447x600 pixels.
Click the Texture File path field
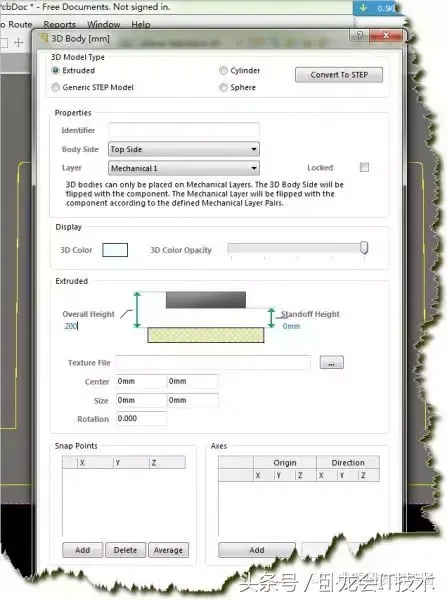213,362
